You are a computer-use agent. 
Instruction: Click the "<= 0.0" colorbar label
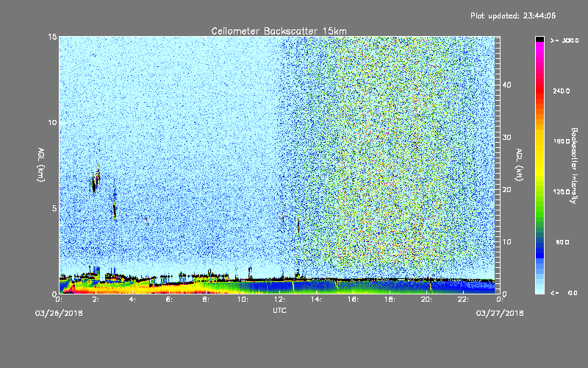[564, 293]
